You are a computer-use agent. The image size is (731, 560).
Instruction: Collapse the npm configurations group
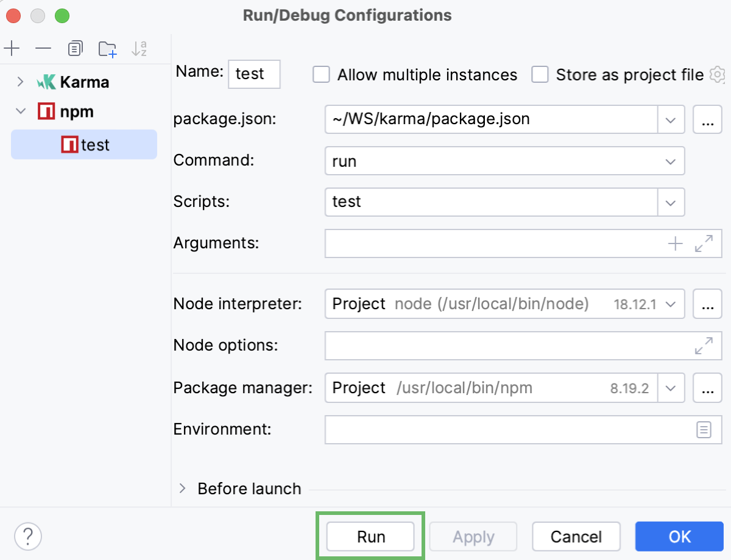coord(21,111)
